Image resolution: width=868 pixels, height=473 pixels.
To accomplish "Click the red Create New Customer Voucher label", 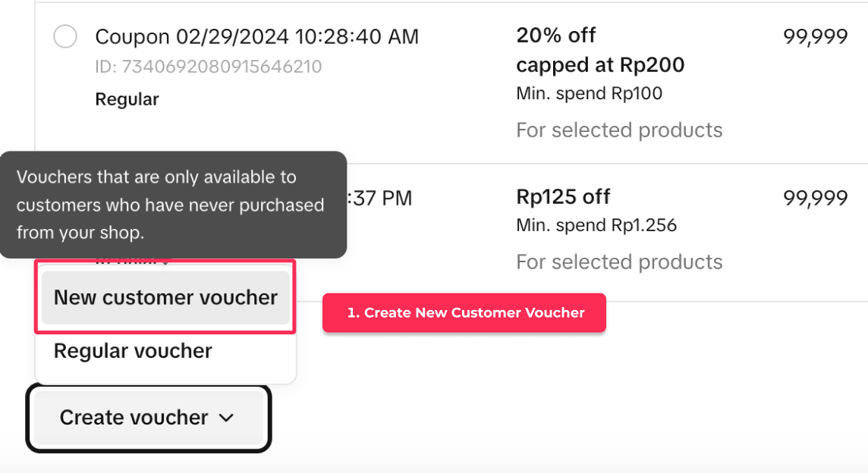I will [464, 312].
